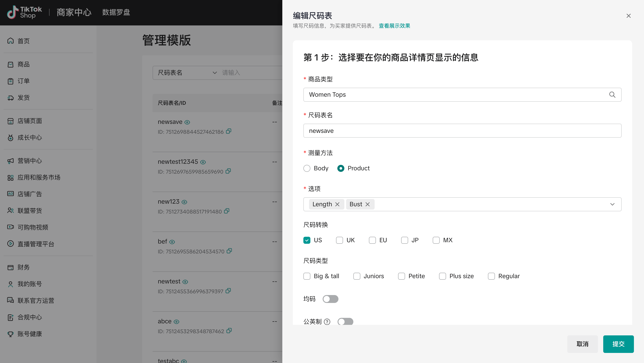Click the 提交 submit button
This screenshot has width=644, height=363.
tap(618, 344)
